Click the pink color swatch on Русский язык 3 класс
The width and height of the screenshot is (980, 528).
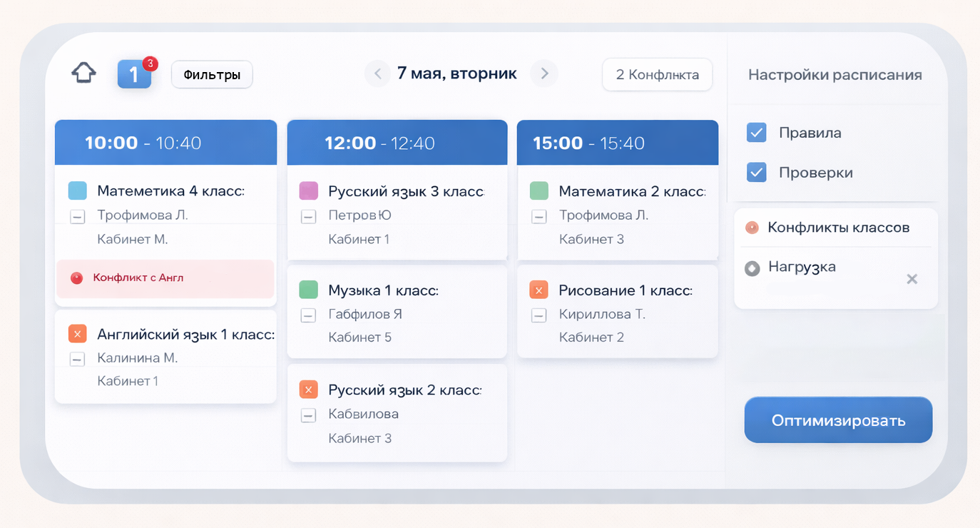[308, 190]
